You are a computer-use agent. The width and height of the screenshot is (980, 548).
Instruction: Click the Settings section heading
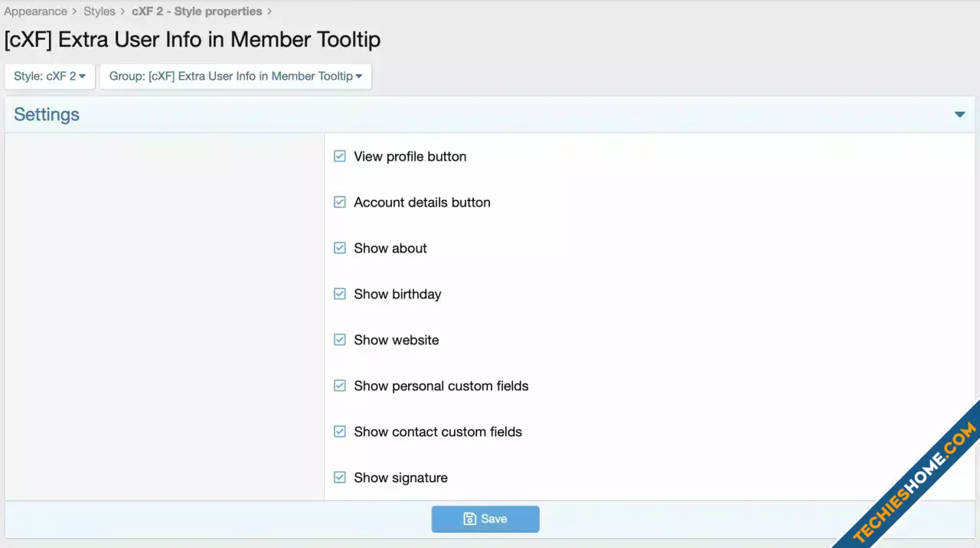pyautogui.click(x=47, y=115)
